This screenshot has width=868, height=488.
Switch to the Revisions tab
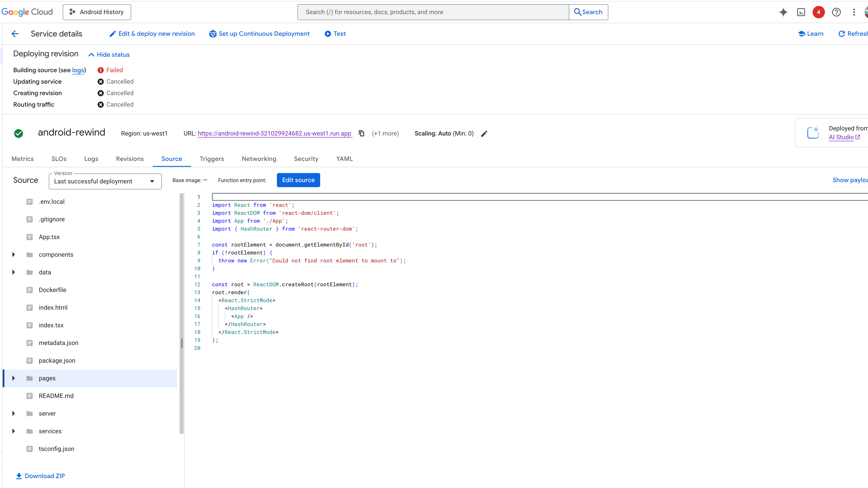130,159
